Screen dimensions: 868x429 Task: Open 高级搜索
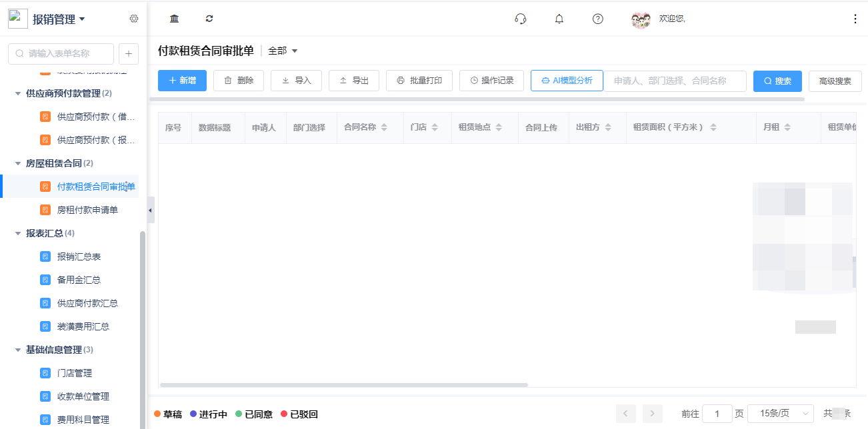click(x=835, y=81)
